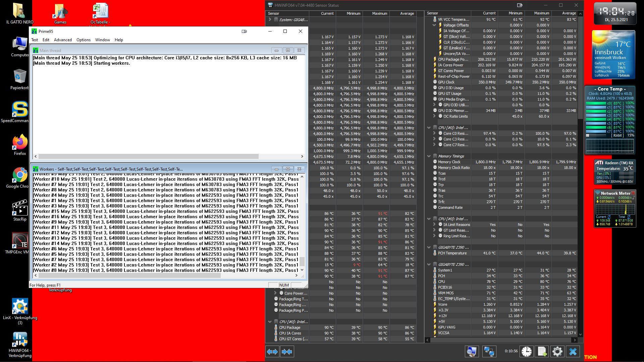Image resolution: width=644 pixels, height=362 pixels.
Task: Click Radeon RX temperature gadget
Action: pos(614,172)
